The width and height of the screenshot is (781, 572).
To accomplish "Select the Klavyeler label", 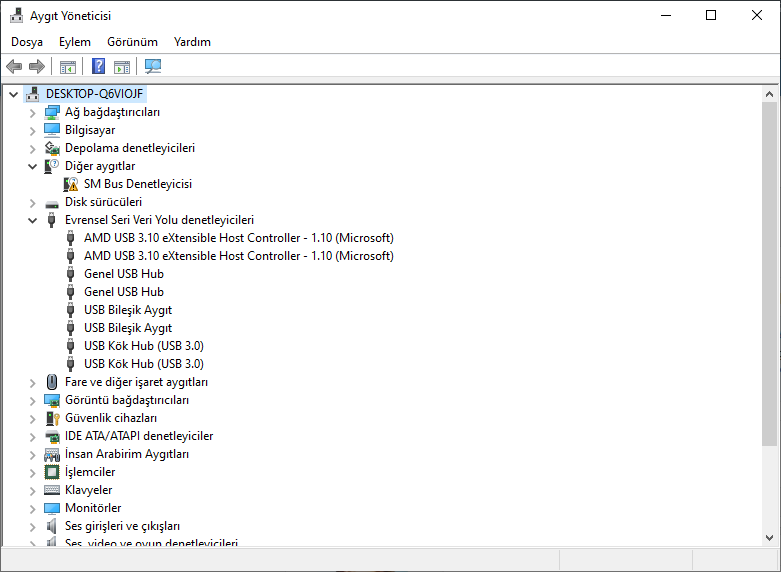I will (x=89, y=490).
